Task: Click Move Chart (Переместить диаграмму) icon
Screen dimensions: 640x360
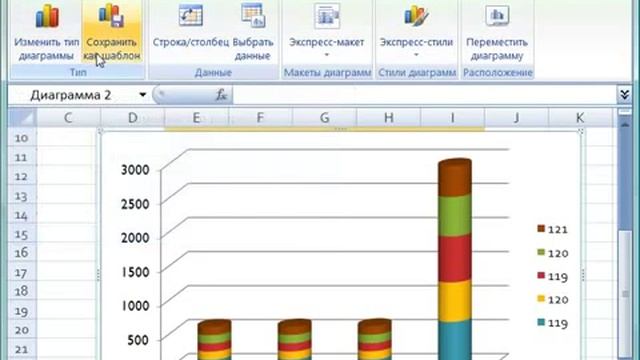Action: pyautogui.click(x=497, y=16)
